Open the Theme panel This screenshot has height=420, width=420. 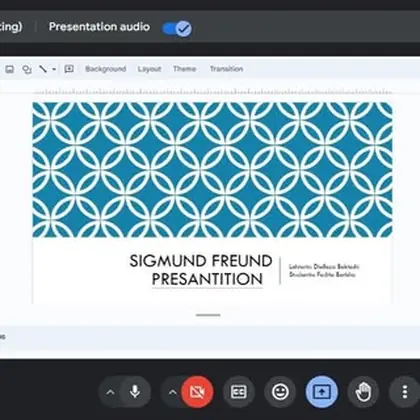pos(184,69)
